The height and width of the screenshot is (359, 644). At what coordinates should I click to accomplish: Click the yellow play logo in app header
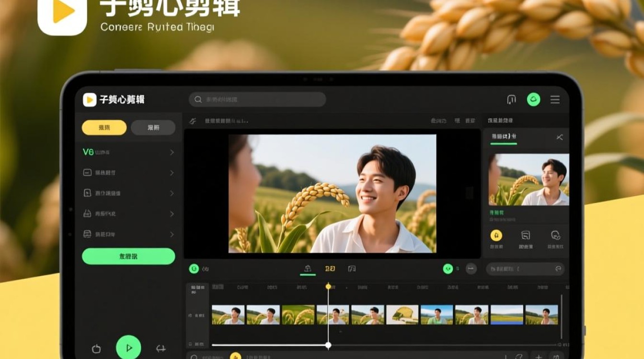pos(90,100)
